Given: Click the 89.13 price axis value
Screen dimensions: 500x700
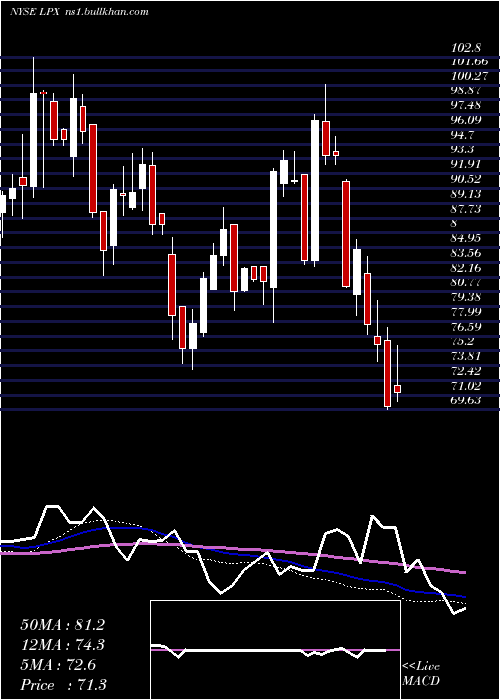Looking at the screenshot, I should pos(466,194).
